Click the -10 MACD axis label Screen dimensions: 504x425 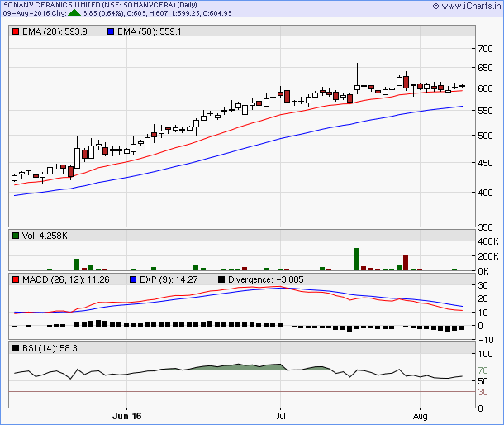pos(485,340)
